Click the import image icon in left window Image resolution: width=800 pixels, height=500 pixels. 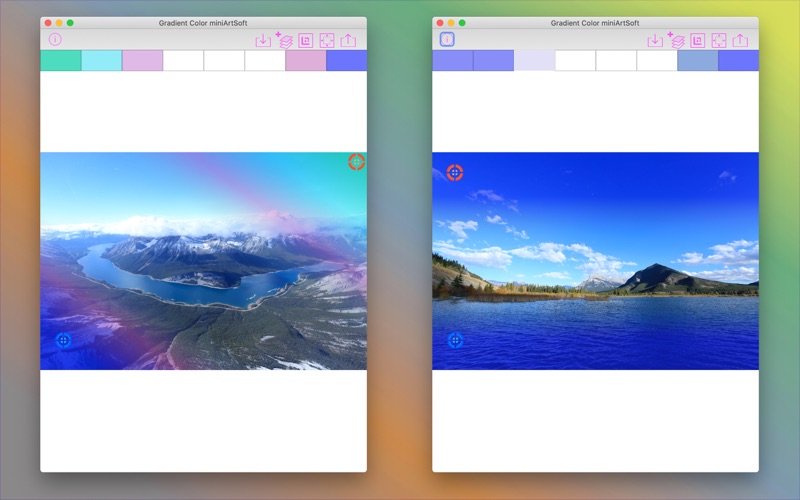tap(263, 40)
